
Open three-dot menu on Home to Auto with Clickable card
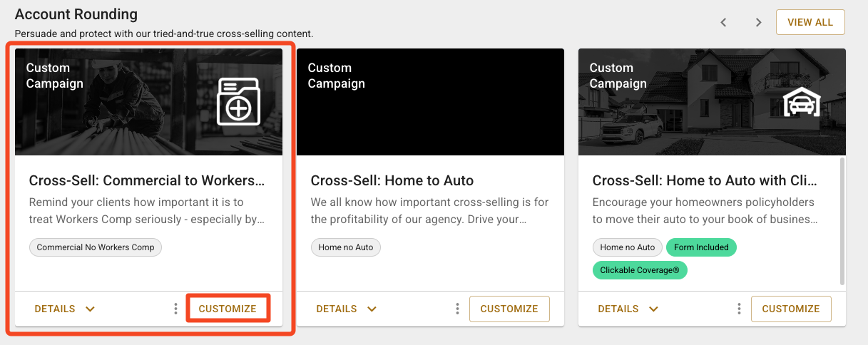click(x=739, y=309)
